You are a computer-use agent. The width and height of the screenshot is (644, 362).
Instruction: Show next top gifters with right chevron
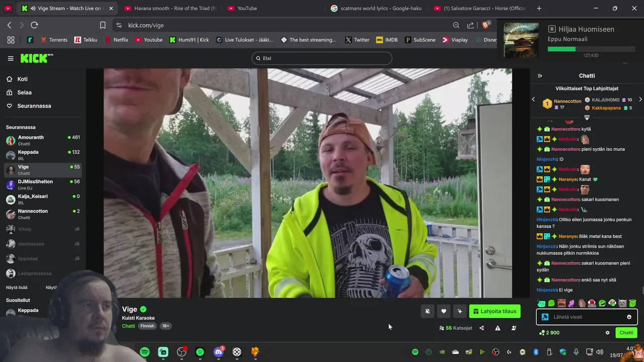click(640, 100)
